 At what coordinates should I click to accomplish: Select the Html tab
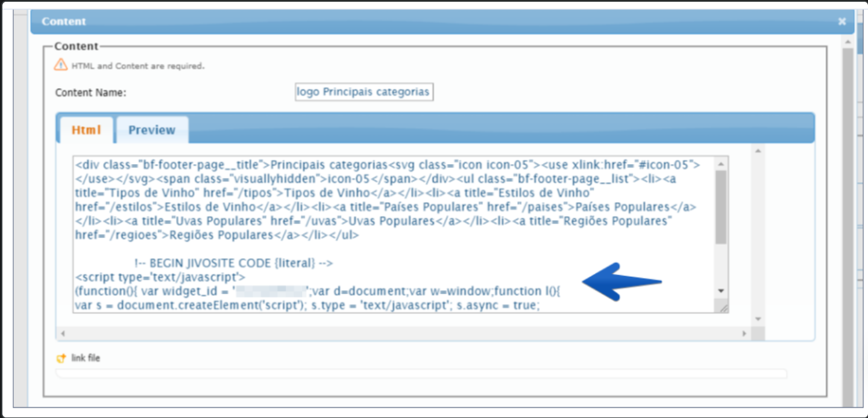(85, 129)
